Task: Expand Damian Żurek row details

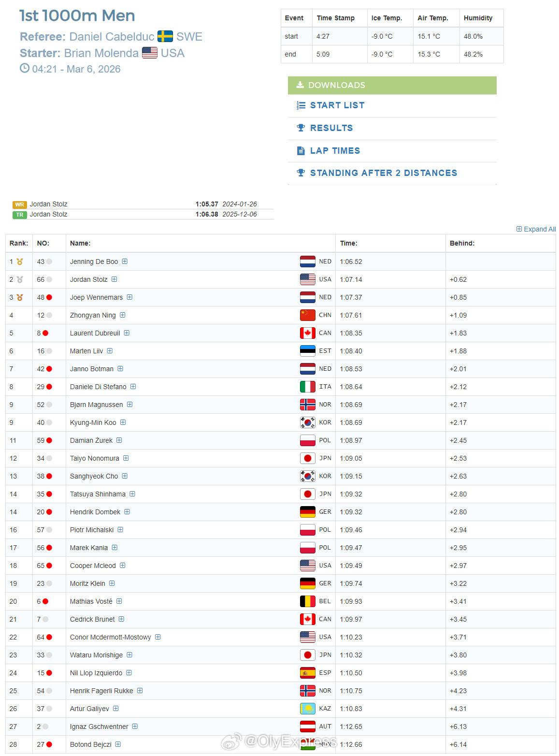Action: click(x=119, y=440)
